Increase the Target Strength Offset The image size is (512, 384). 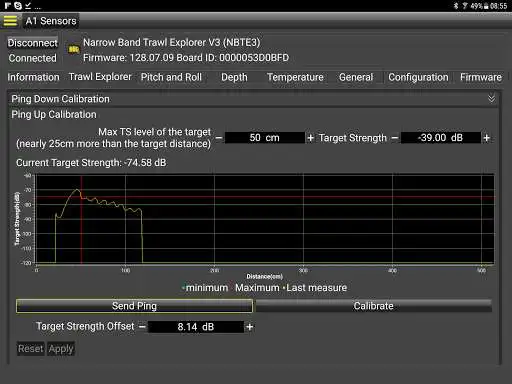(250, 327)
